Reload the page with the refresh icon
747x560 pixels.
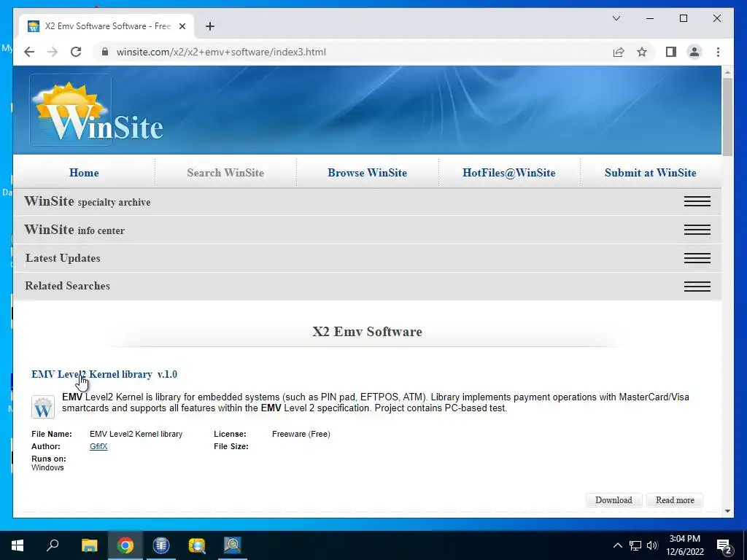(76, 52)
